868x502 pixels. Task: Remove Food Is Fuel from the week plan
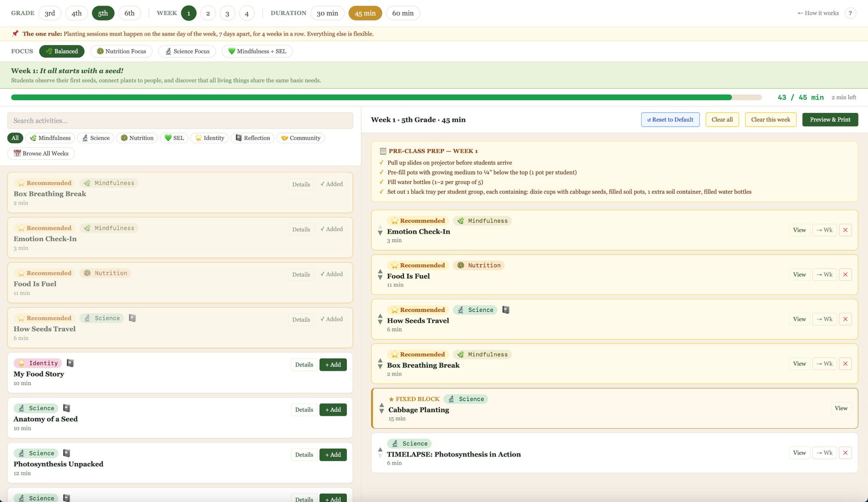tap(845, 274)
